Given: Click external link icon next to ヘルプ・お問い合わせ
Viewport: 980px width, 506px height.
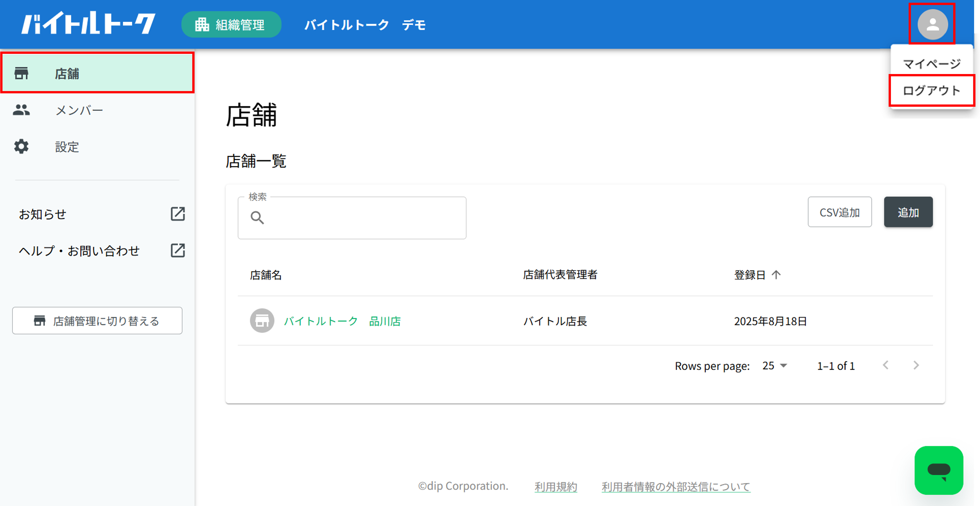Looking at the screenshot, I should click(x=178, y=251).
